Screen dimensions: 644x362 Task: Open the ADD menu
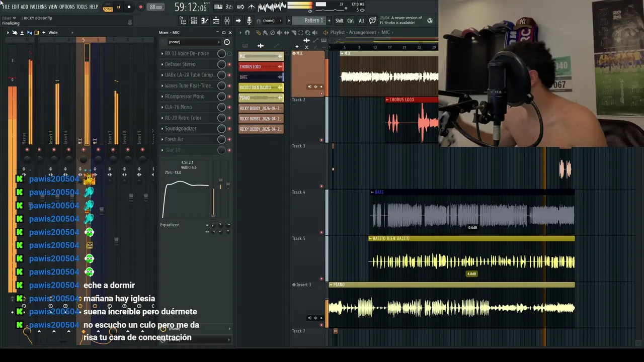click(24, 7)
